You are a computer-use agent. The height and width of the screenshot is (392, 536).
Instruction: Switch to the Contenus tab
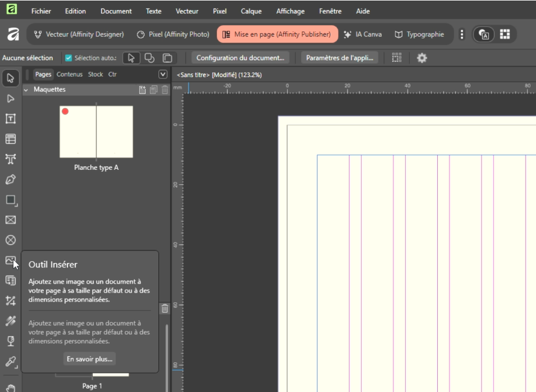pyautogui.click(x=69, y=74)
